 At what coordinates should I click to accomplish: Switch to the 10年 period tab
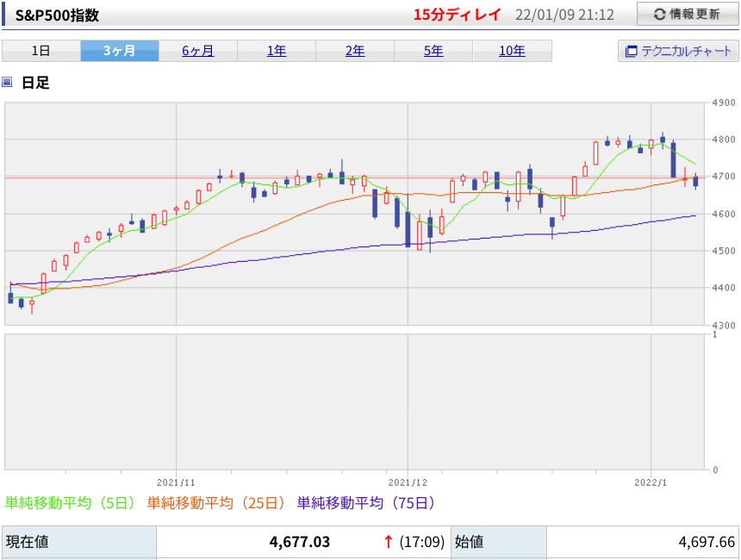point(513,51)
